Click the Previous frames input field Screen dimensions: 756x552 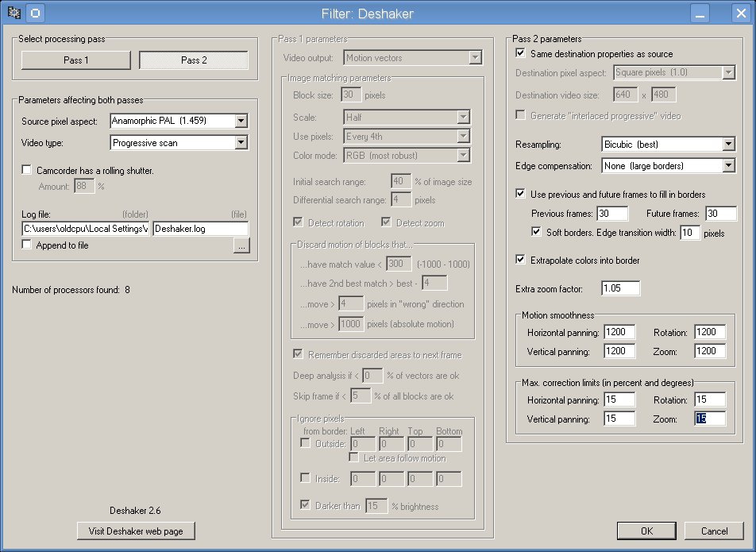click(612, 214)
